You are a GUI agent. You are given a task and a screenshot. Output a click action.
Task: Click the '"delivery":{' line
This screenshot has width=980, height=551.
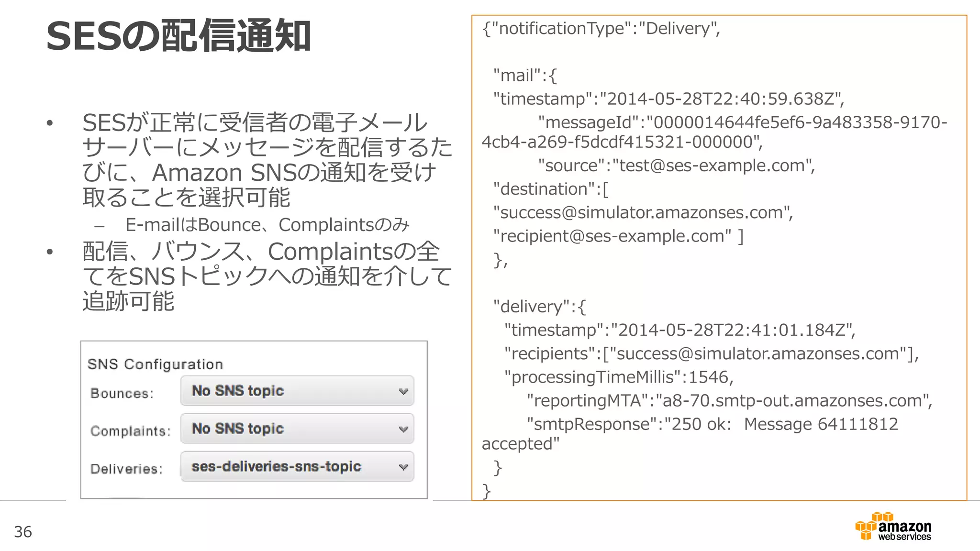pyautogui.click(x=540, y=307)
